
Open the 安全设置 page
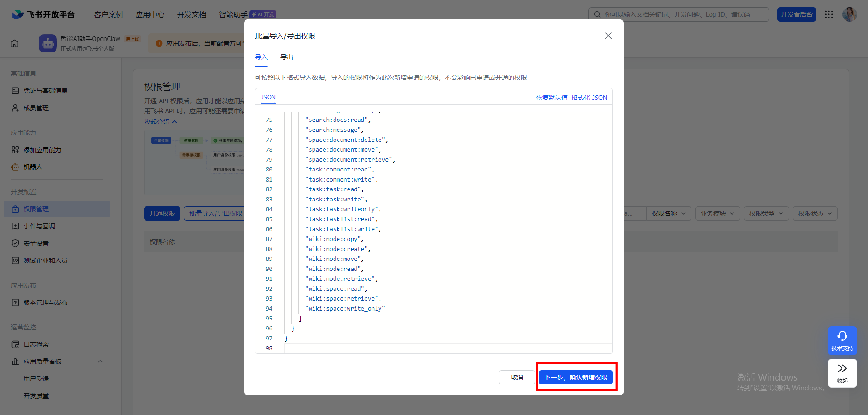tap(36, 243)
